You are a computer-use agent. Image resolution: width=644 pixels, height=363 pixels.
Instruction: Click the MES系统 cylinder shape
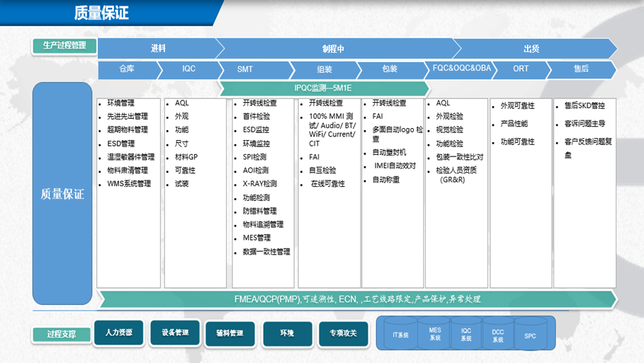point(434,334)
